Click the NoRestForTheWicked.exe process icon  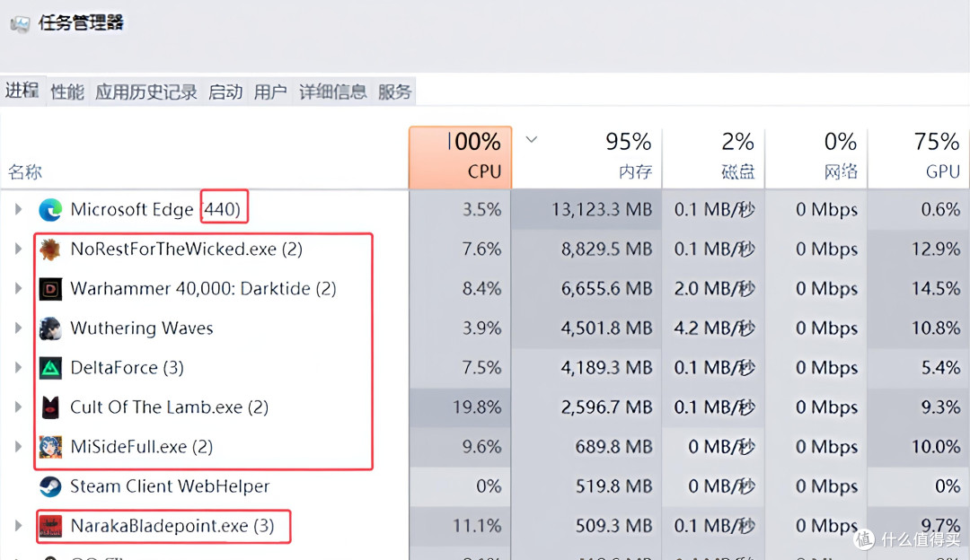(50, 249)
